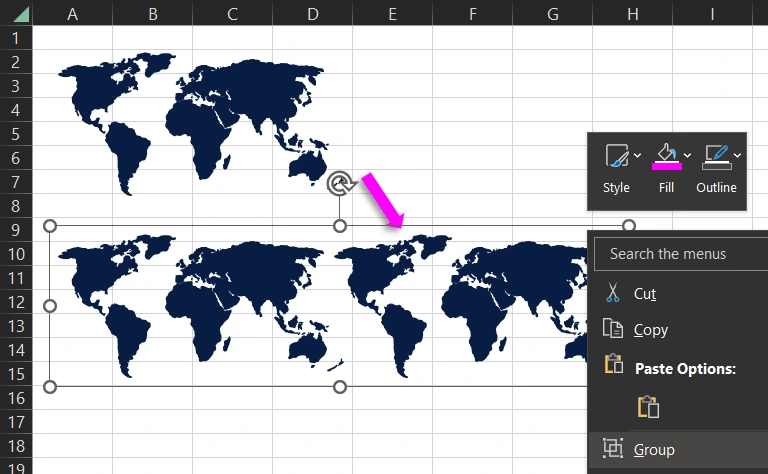Screen dimensions: 768x474
Task: Click the top-middle selection sizing handle
Action: coord(340,226)
